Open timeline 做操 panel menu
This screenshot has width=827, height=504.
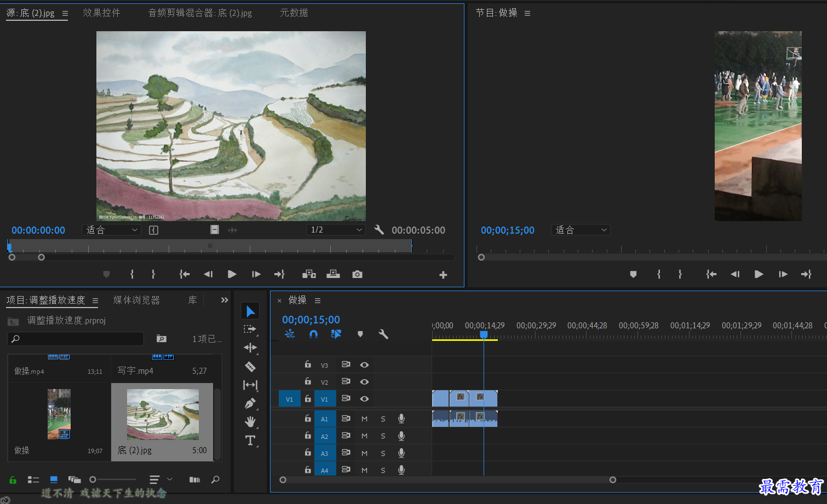tap(318, 300)
